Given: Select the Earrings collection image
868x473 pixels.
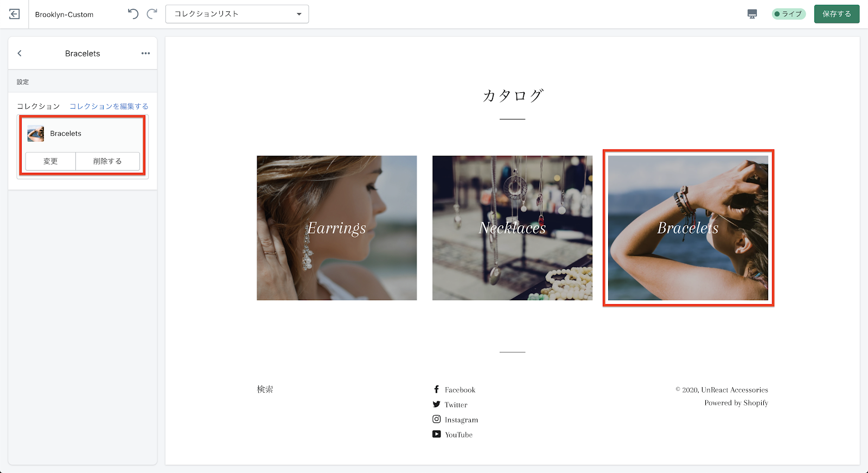Looking at the screenshot, I should pos(337,228).
